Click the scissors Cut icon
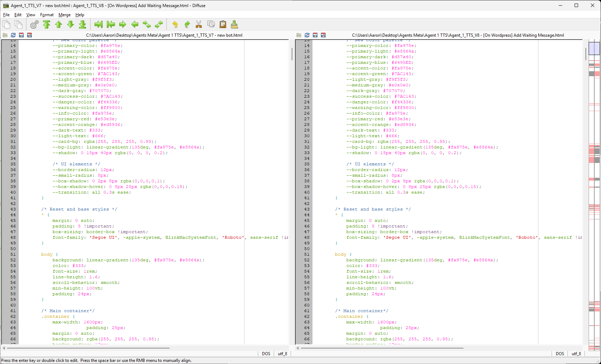The image size is (601, 364). 199,24
